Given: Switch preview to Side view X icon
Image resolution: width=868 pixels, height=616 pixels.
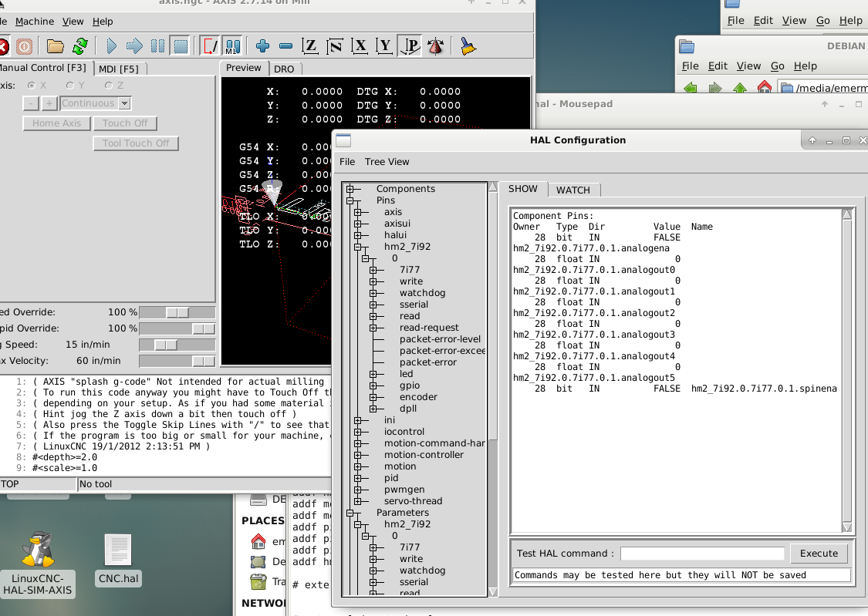Looking at the screenshot, I should (x=360, y=46).
